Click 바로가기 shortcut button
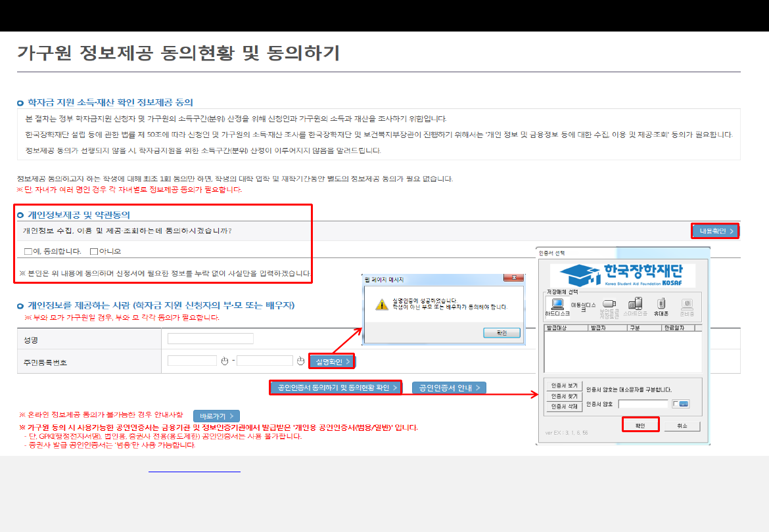Screen dimensions: 769x532 [x=216, y=416]
